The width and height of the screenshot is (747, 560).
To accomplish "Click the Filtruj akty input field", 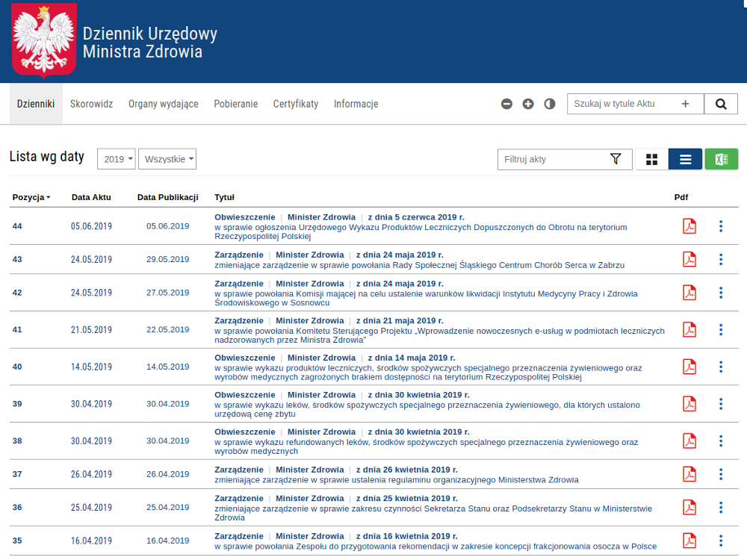I will click(553, 159).
